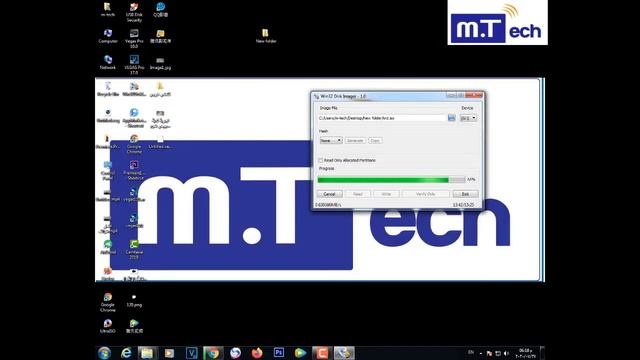Open the Hash type dropdown set to None
Screen dimensions: 640x360
click(x=331, y=140)
